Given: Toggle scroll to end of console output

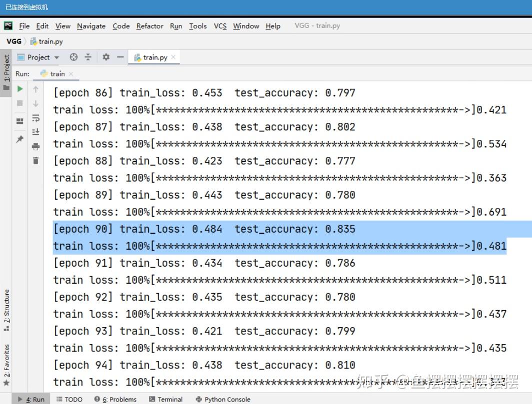Looking at the screenshot, I should (x=35, y=131).
